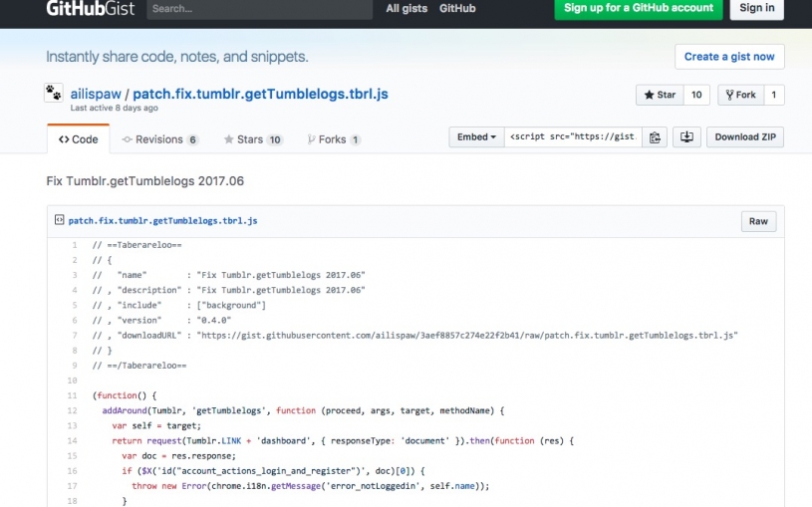Select line number 1
This screenshot has width=812, height=507.
point(75,245)
